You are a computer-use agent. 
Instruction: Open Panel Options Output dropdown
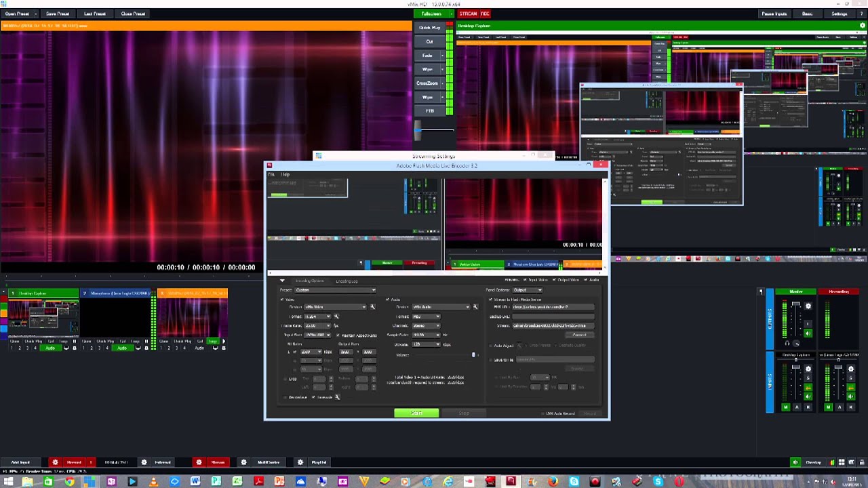528,290
